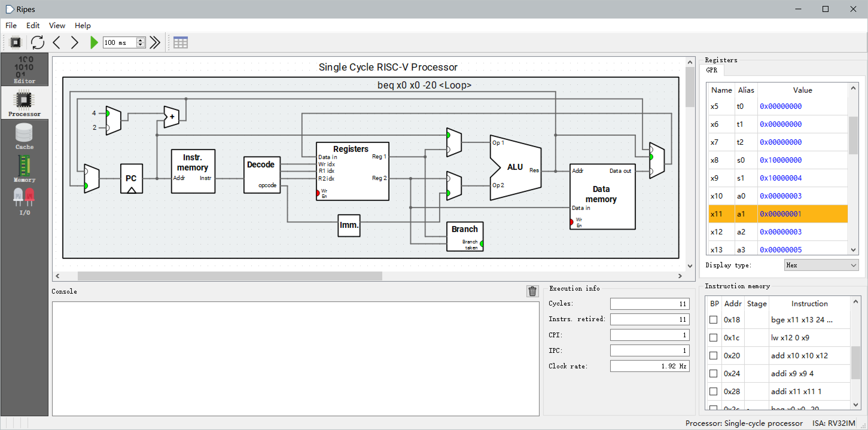Click the Value column header in registers
This screenshot has width=868, height=430.
click(802, 90)
